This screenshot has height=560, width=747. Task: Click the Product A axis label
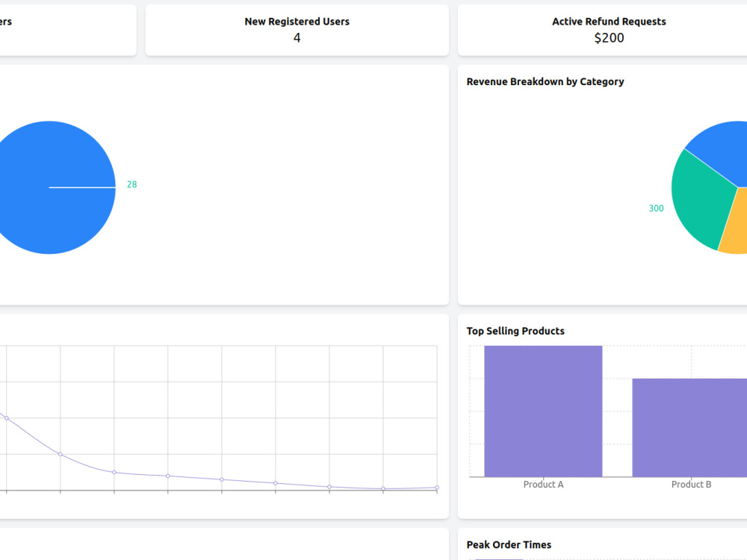pyautogui.click(x=543, y=485)
